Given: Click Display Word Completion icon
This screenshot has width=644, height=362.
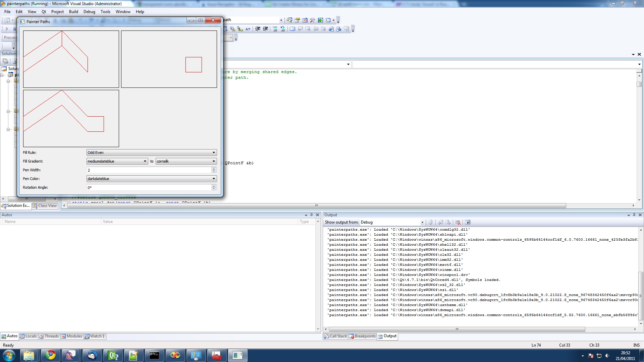Looking at the screenshot, I should pos(248,29).
